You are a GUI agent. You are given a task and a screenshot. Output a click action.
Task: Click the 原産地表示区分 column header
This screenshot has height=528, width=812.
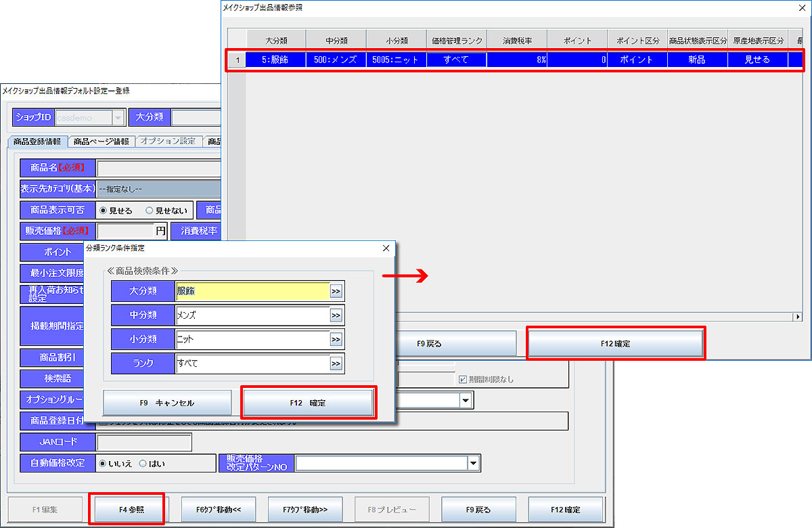point(758,41)
